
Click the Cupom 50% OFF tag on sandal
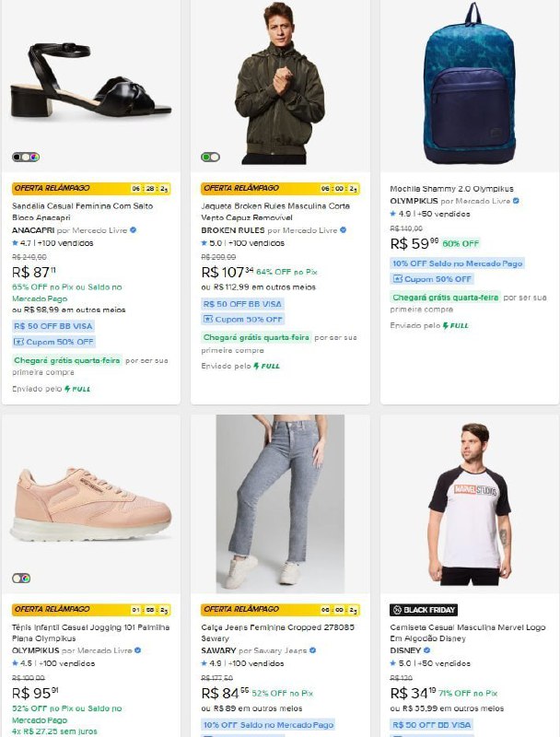(53, 342)
